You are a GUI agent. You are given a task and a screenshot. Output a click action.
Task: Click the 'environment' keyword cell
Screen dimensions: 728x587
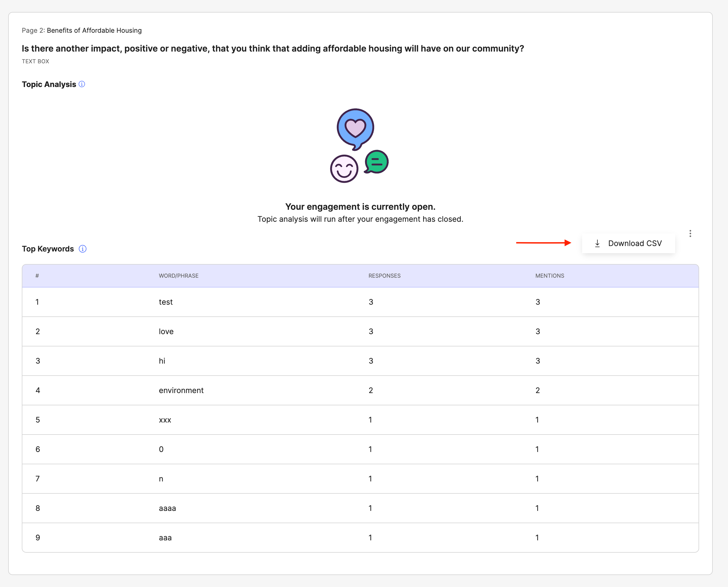[181, 390]
